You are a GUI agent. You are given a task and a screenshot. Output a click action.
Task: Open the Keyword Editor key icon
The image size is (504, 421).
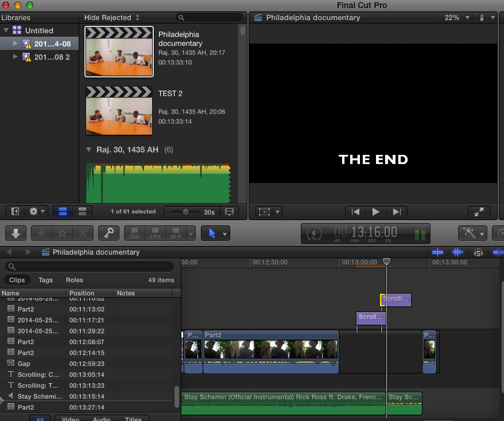pos(106,233)
